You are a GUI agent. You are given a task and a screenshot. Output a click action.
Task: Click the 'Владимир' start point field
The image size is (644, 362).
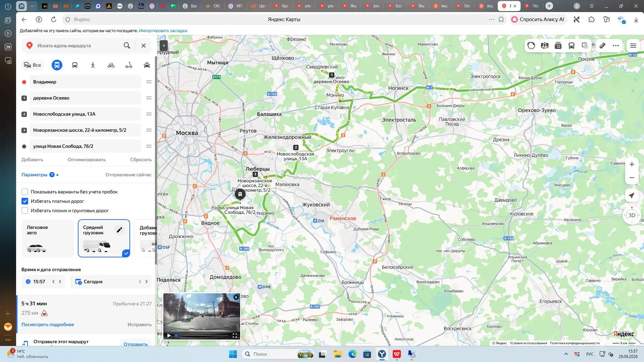pyautogui.click(x=85, y=82)
